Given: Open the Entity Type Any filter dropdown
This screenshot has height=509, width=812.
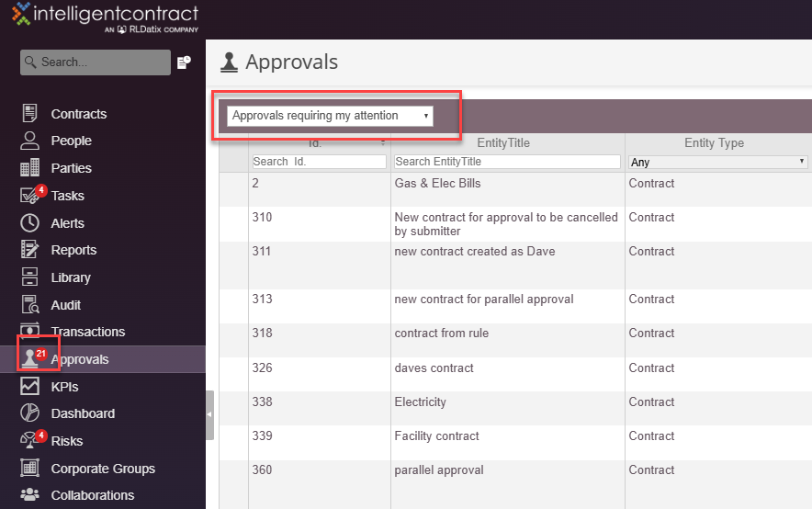Looking at the screenshot, I should 717,162.
